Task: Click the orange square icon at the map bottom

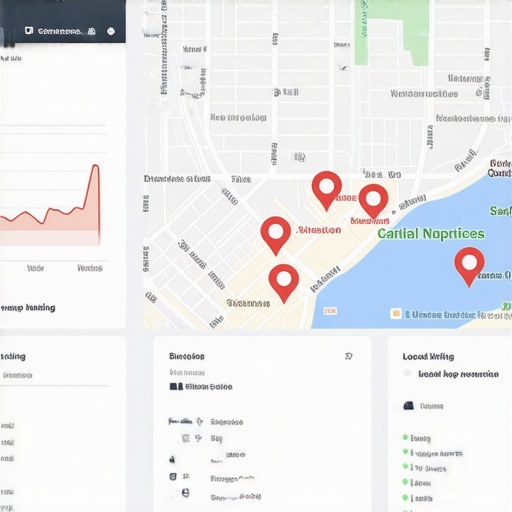Action: pyautogui.click(x=396, y=314)
